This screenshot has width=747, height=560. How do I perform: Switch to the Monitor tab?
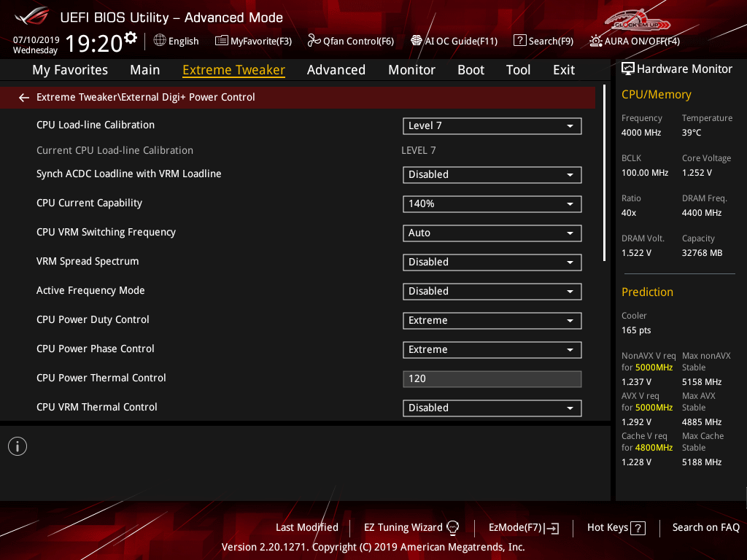[x=411, y=70]
